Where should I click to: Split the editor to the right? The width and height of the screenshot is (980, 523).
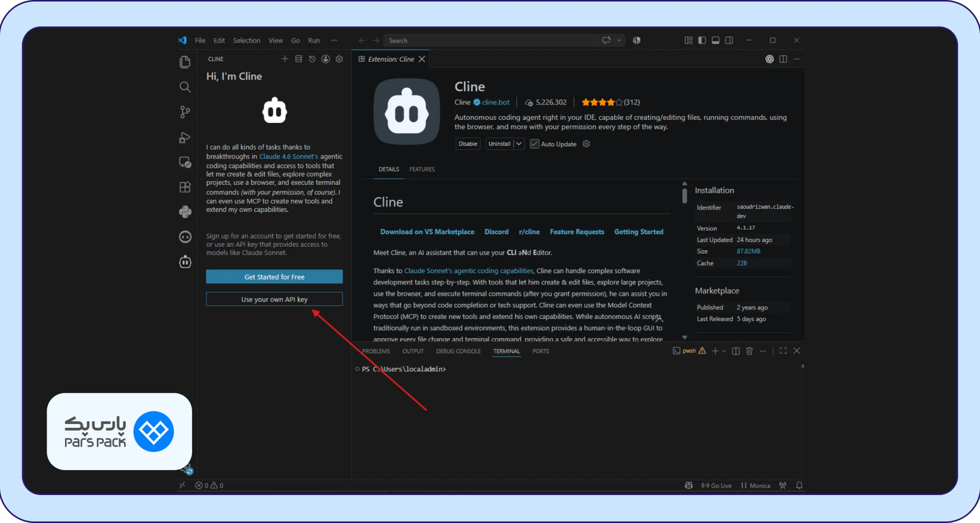point(783,59)
